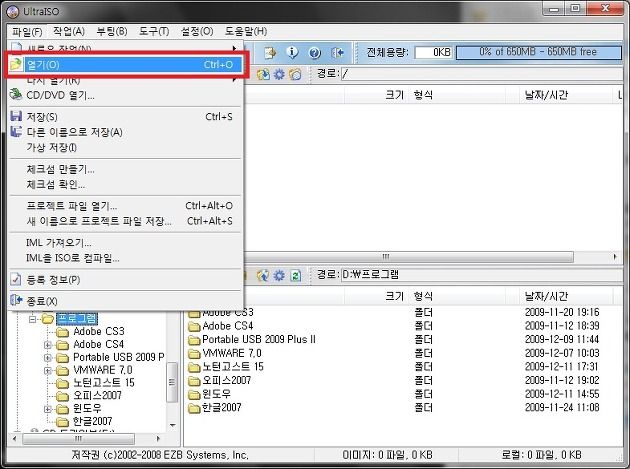Image resolution: width=630 pixels, height=469 pixels.
Task: Select Portable USB 2009 Plus II in list
Action: click(x=259, y=340)
